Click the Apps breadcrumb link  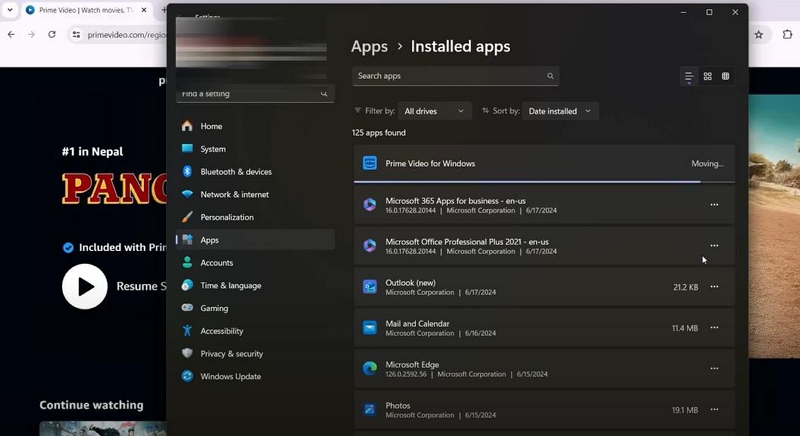(x=369, y=47)
